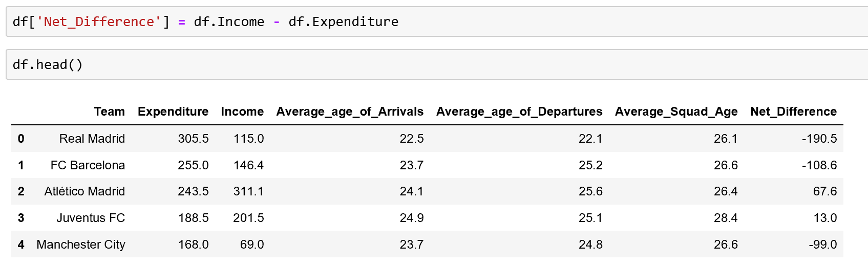
Task: Select the Income column header
Action: click(x=242, y=112)
